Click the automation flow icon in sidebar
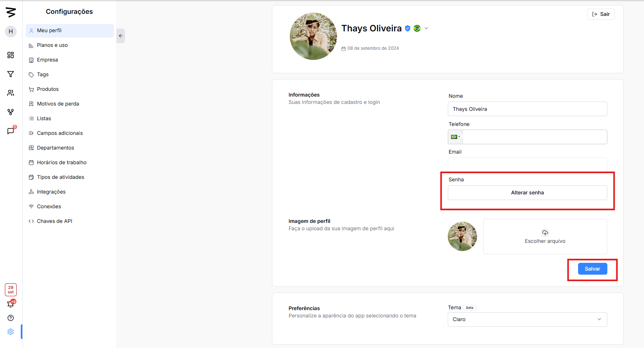 pyautogui.click(x=11, y=112)
